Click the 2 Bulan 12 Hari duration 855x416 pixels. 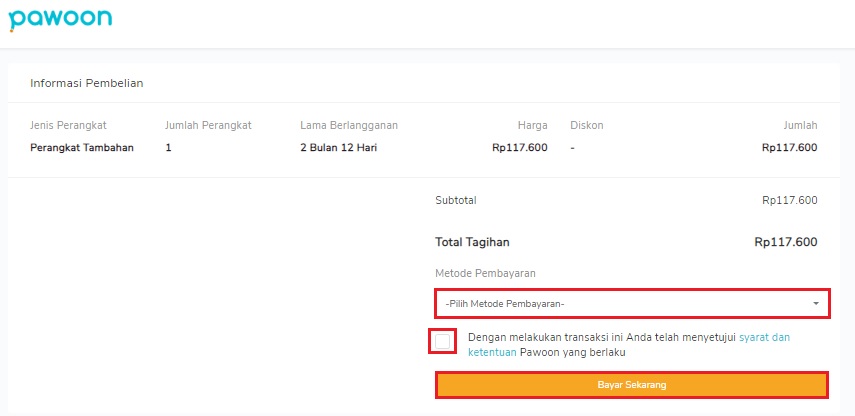coord(339,148)
